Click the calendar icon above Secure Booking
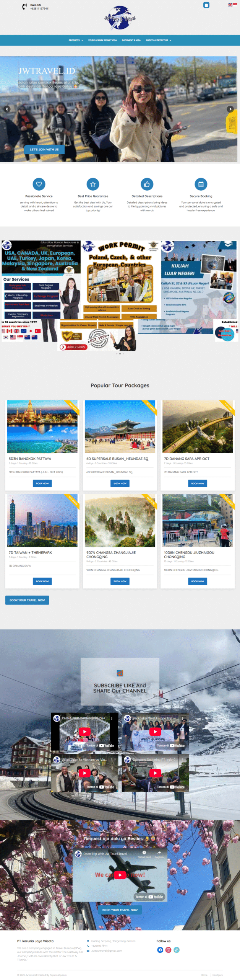The image size is (240, 980). click(201, 184)
